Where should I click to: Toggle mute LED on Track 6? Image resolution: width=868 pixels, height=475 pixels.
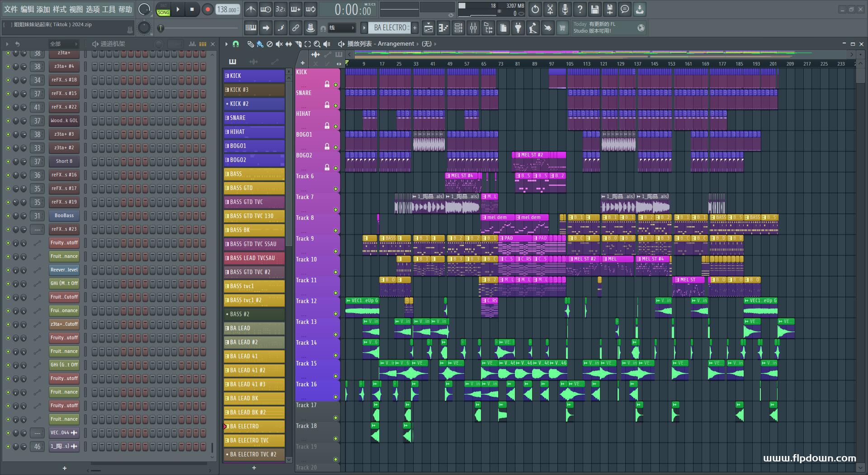pos(335,189)
